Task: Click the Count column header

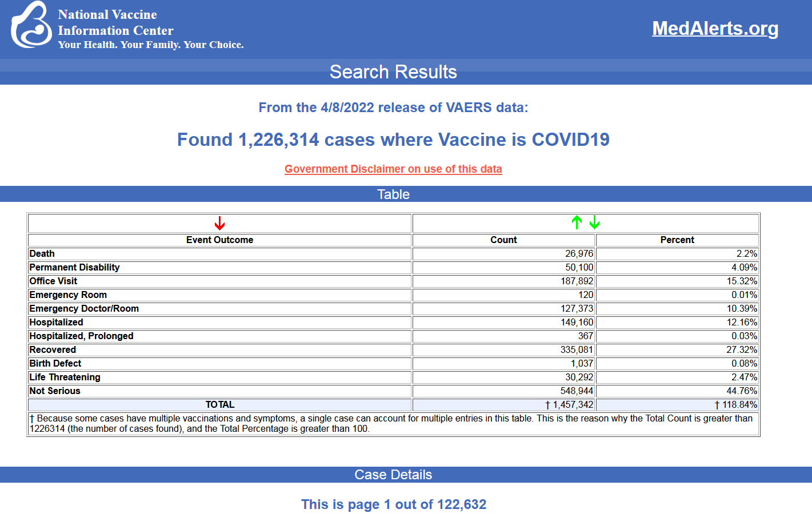Action: pos(503,240)
